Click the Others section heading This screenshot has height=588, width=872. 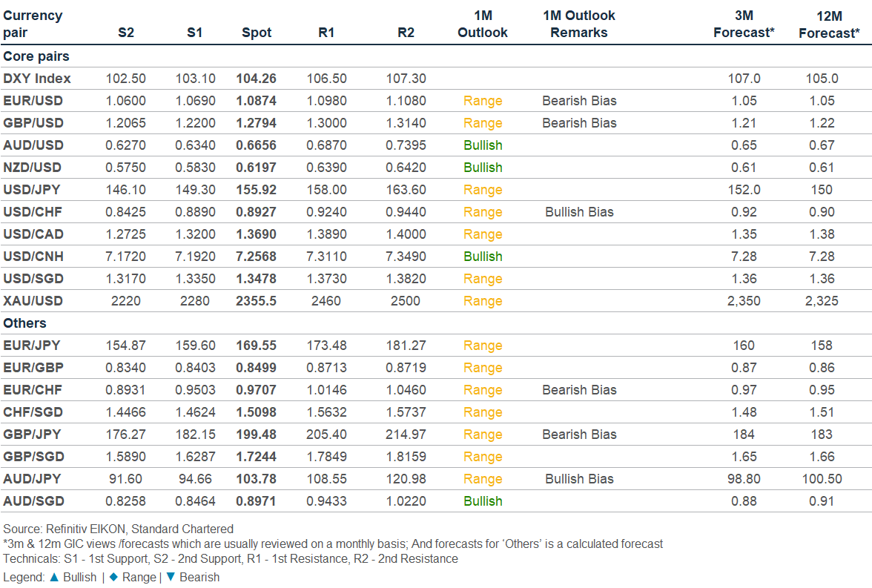[x=24, y=323]
